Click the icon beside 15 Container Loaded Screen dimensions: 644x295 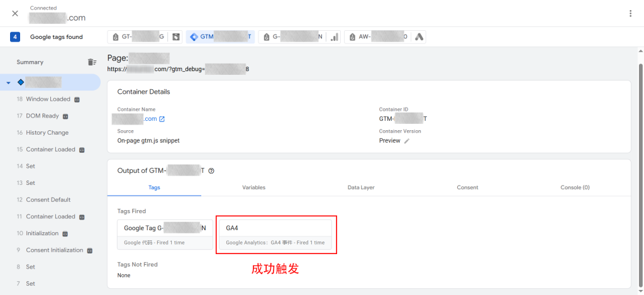coord(82,150)
